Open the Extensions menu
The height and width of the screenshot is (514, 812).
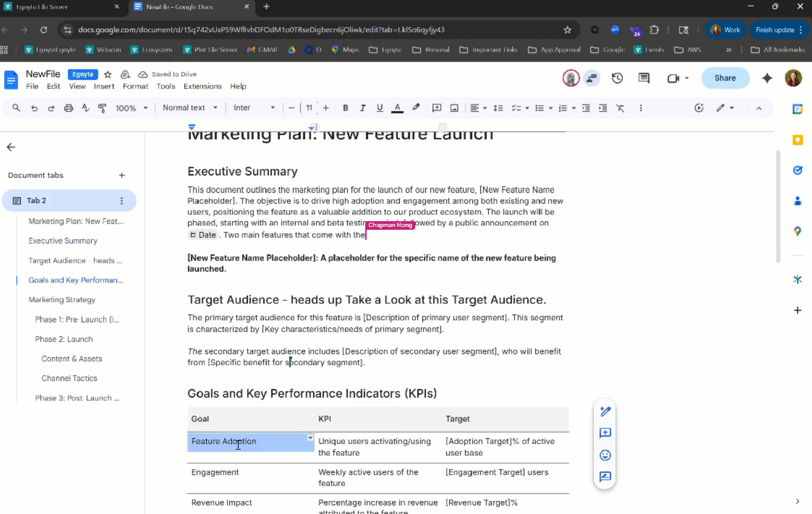click(x=202, y=86)
